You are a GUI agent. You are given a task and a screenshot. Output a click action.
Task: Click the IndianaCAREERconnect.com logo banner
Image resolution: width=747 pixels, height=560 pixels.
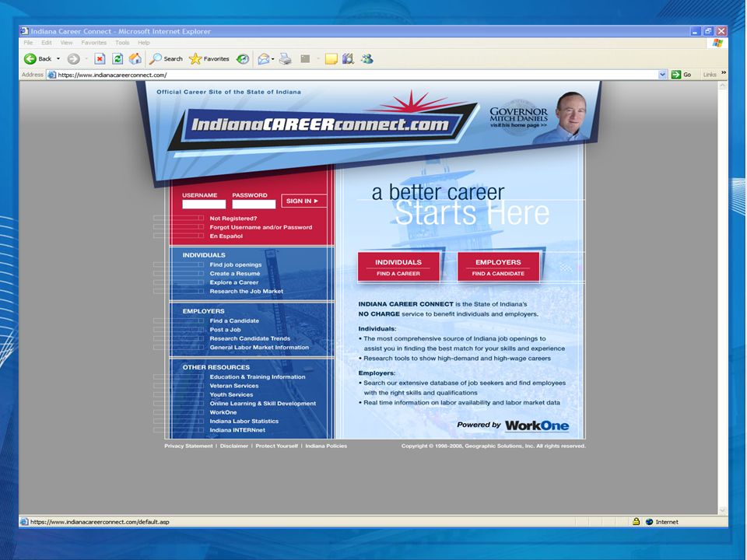point(321,124)
